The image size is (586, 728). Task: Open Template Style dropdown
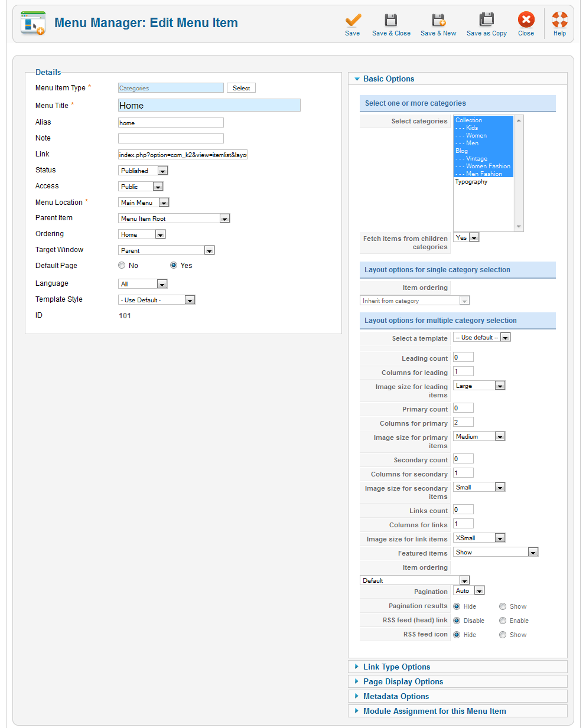157,300
